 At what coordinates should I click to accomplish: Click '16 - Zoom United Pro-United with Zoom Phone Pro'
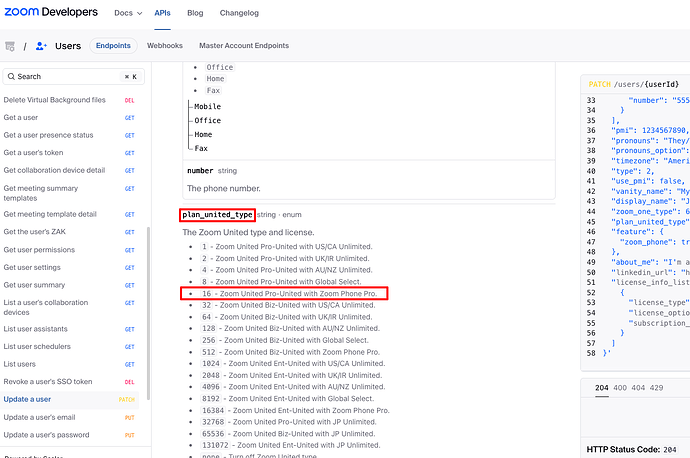pos(289,293)
